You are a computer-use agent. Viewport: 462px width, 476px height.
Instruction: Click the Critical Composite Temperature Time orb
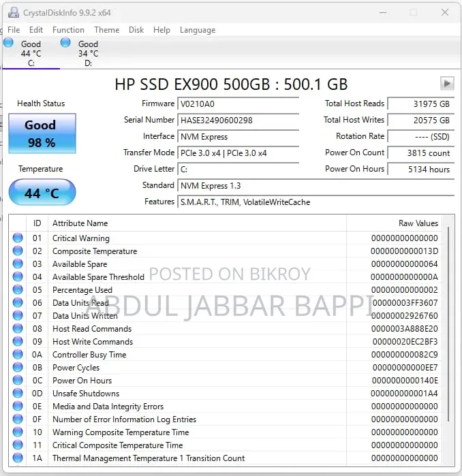(18, 445)
